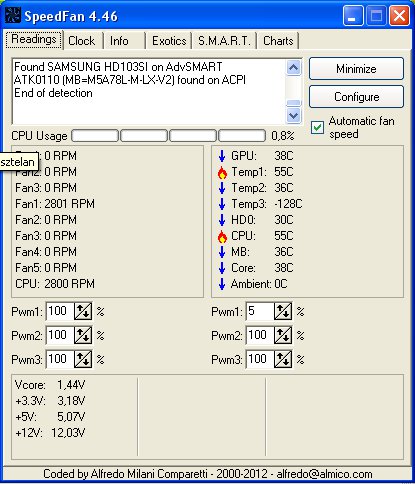Click the 'End of detection' log line
The width and height of the screenshot is (415, 484).
coord(53,93)
